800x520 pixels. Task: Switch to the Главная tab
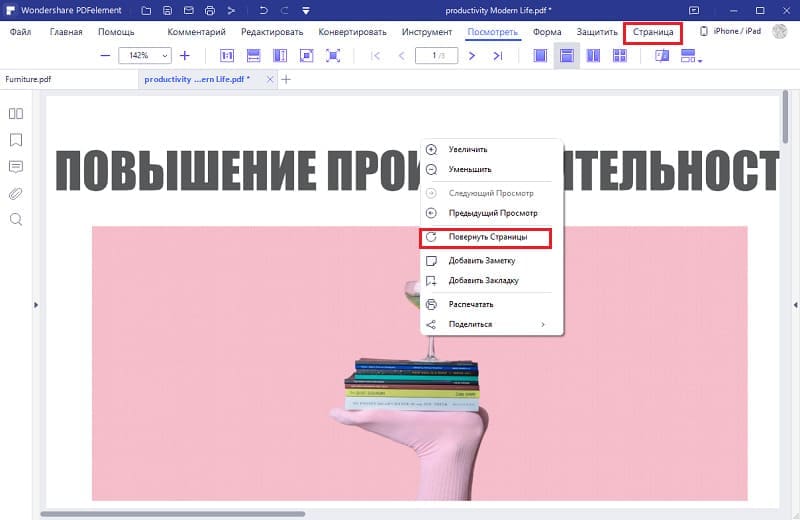pos(66,32)
